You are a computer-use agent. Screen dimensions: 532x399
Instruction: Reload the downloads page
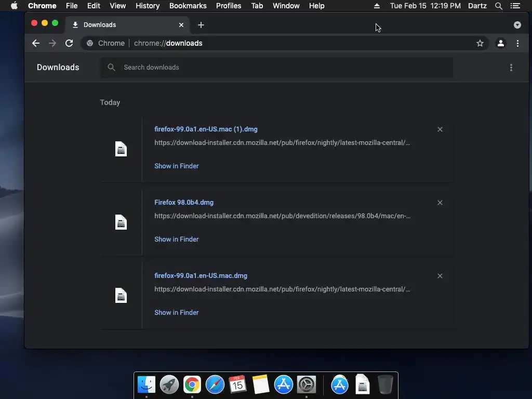69,43
